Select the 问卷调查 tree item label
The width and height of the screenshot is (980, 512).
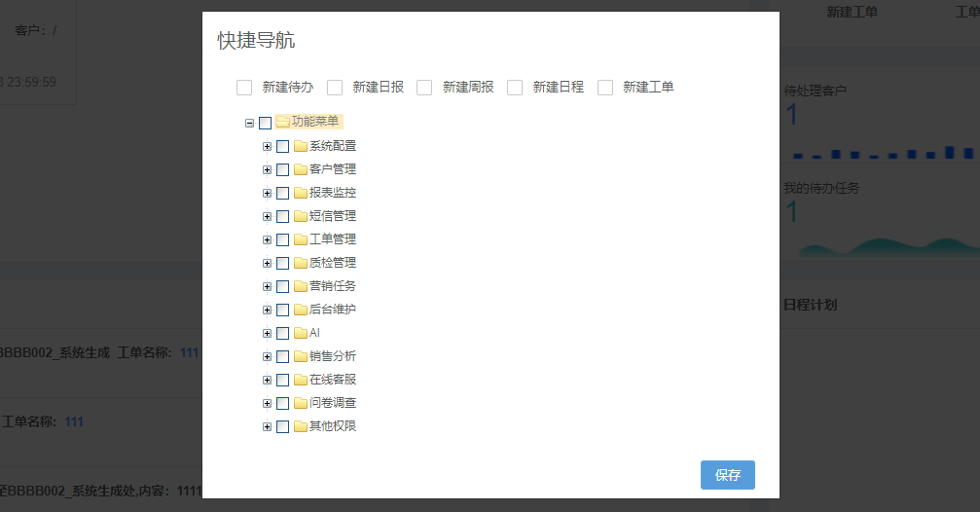coord(332,403)
